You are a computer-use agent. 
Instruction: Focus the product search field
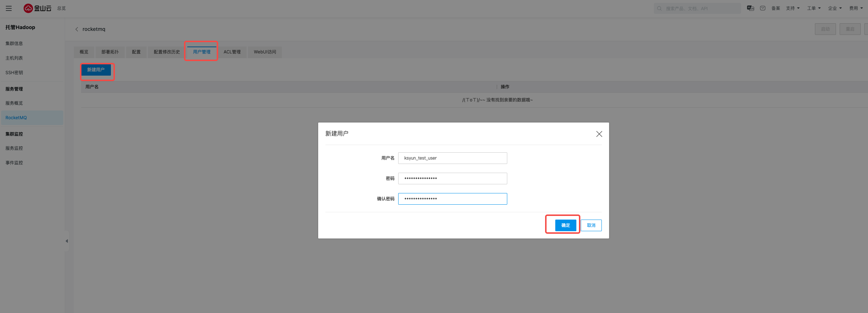[697, 8]
